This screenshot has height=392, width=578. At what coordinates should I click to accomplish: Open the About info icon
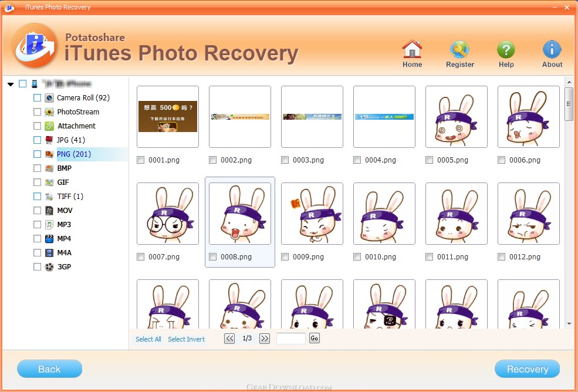click(x=552, y=49)
